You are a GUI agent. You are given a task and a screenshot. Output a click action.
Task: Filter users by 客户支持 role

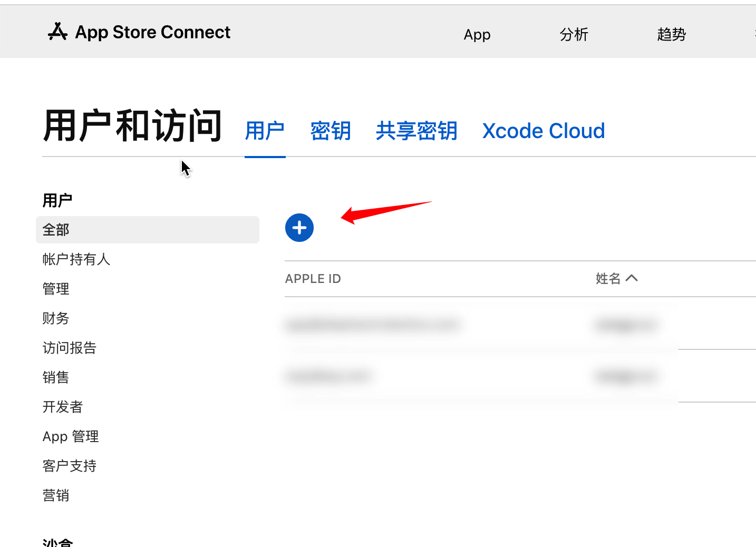pyautogui.click(x=70, y=466)
